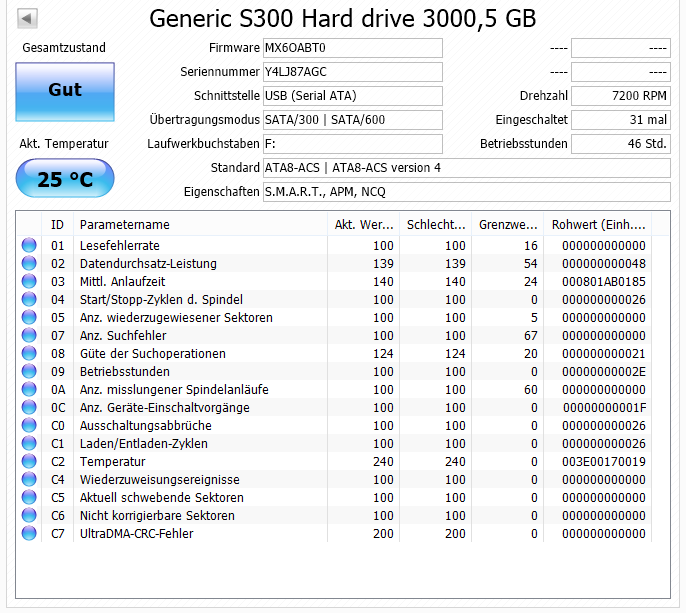Select Anz. Geräte-Einschaltvorgänge text

point(164,407)
